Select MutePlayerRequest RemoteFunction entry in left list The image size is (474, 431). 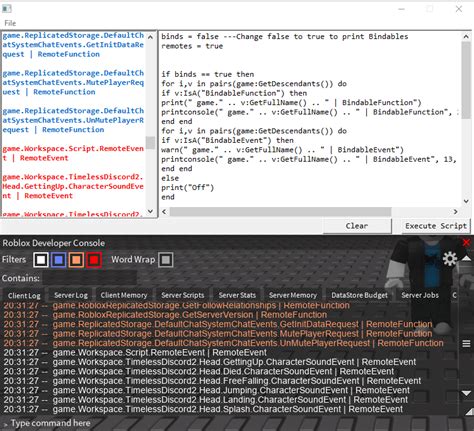[73, 82]
